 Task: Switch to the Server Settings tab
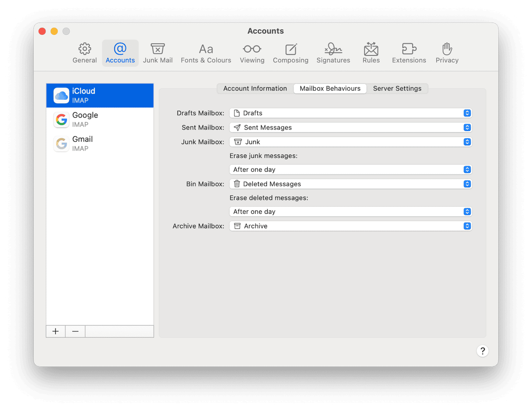coord(397,88)
